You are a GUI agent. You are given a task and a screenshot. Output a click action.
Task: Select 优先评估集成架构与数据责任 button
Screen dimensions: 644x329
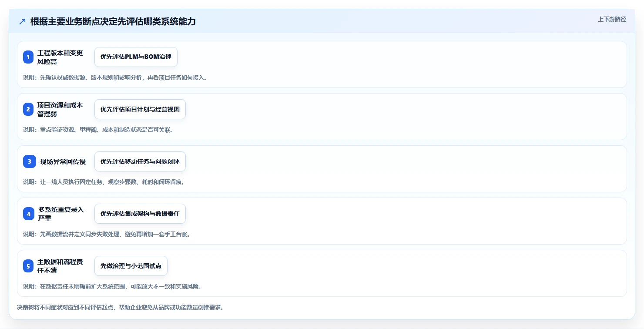point(140,214)
